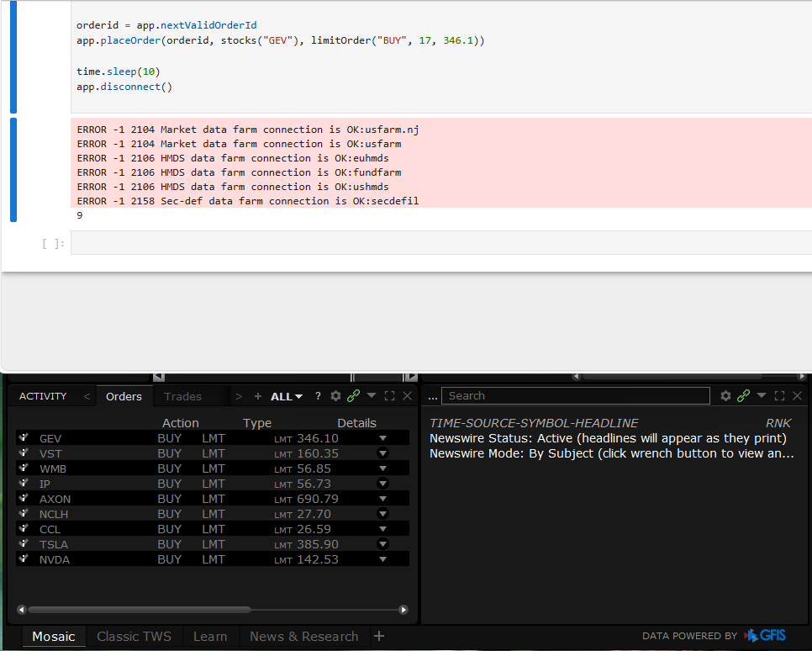This screenshot has width=812, height=651.
Task: Open Activity panel dropdown arrow menu
Action: [372, 395]
